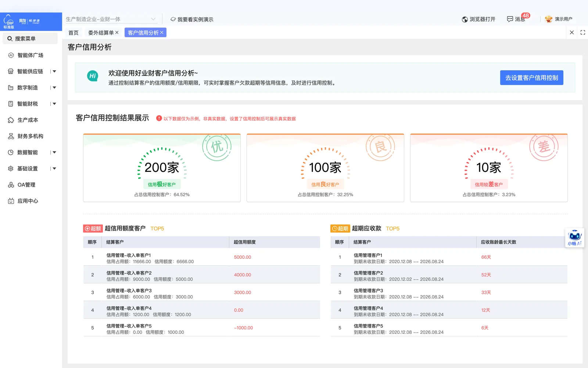Click the 3000.00 over-credit amount
The width and height of the screenshot is (588, 368).
pos(243,293)
